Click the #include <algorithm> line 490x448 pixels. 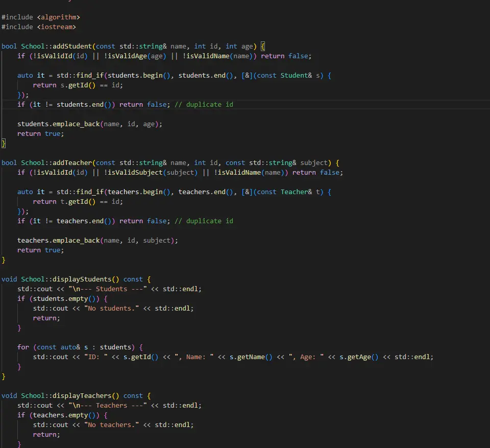[x=41, y=17]
